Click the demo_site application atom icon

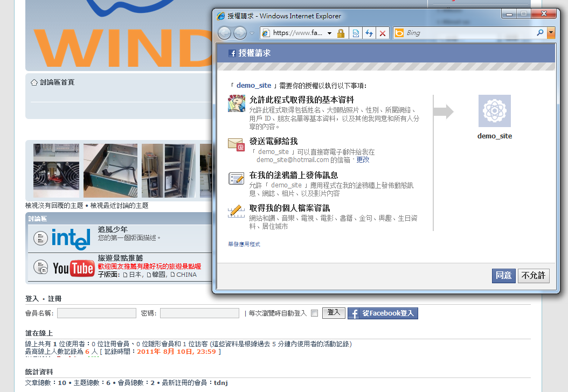[x=495, y=111]
